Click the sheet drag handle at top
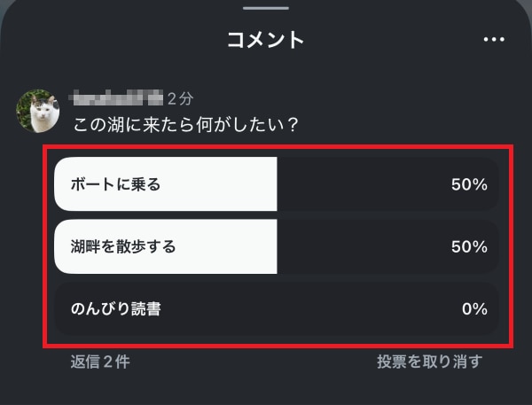 pyautogui.click(x=266, y=8)
